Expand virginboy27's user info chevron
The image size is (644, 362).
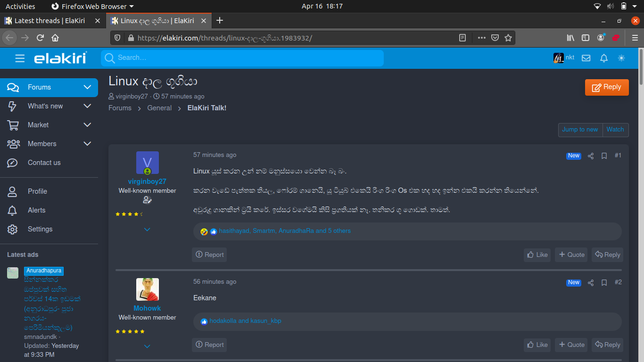(147, 230)
